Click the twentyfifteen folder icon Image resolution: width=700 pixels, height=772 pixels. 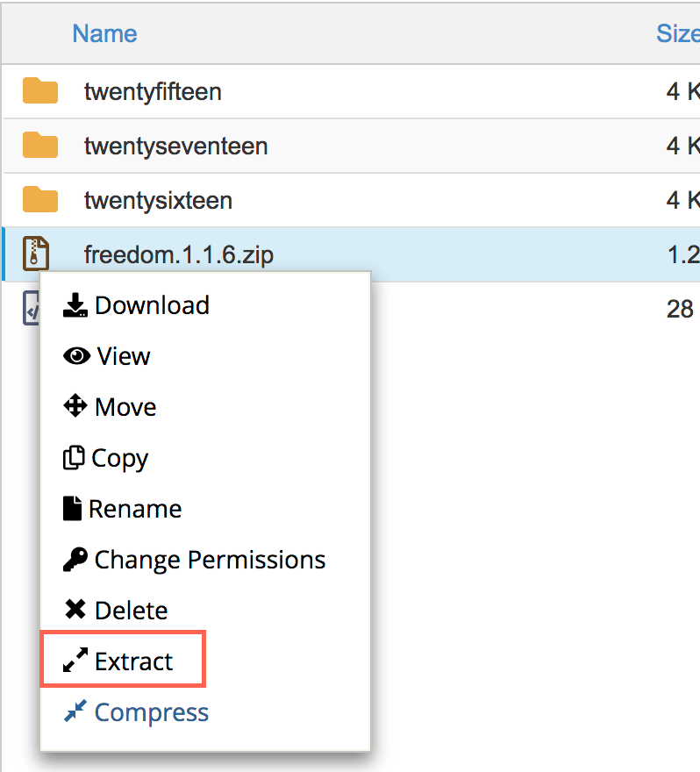[40, 91]
